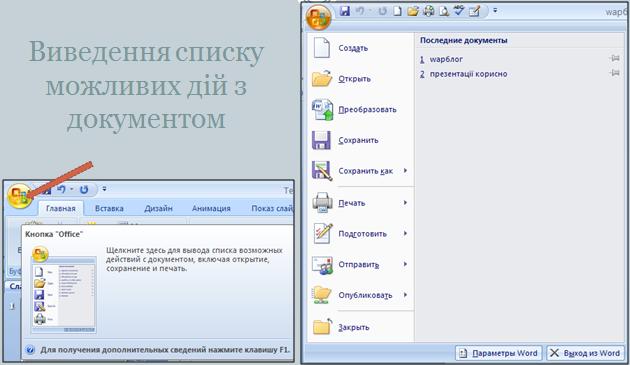Click Save icon in Word quick access toolbar
The height and width of the screenshot is (365, 630).
tap(345, 11)
